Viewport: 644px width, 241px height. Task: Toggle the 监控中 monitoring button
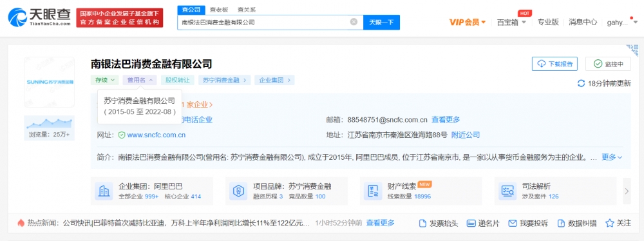(x=608, y=64)
